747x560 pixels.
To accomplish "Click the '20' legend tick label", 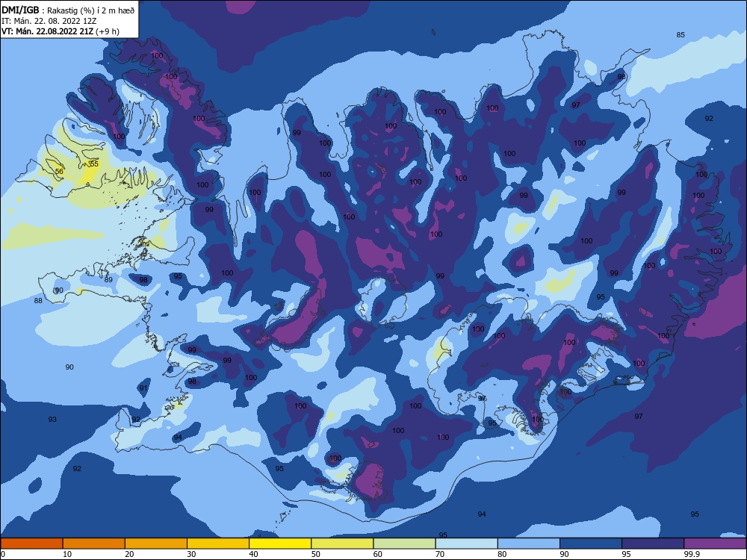I will coord(129,554).
